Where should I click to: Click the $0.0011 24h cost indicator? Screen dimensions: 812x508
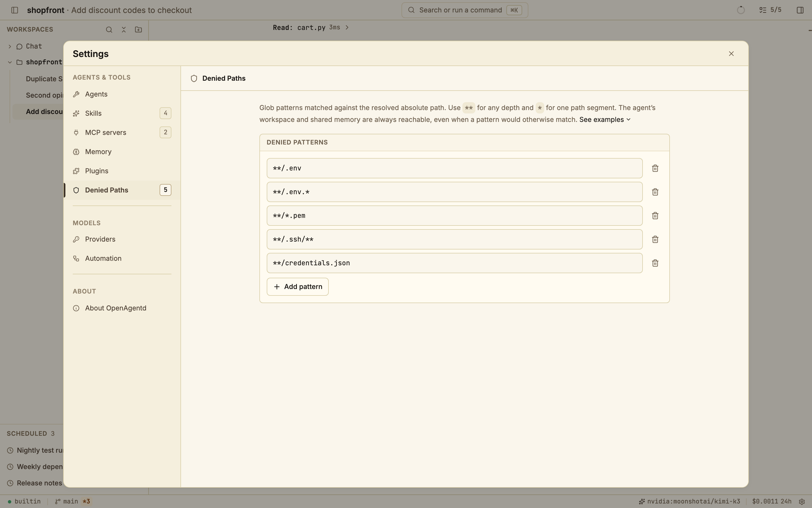pyautogui.click(x=772, y=502)
